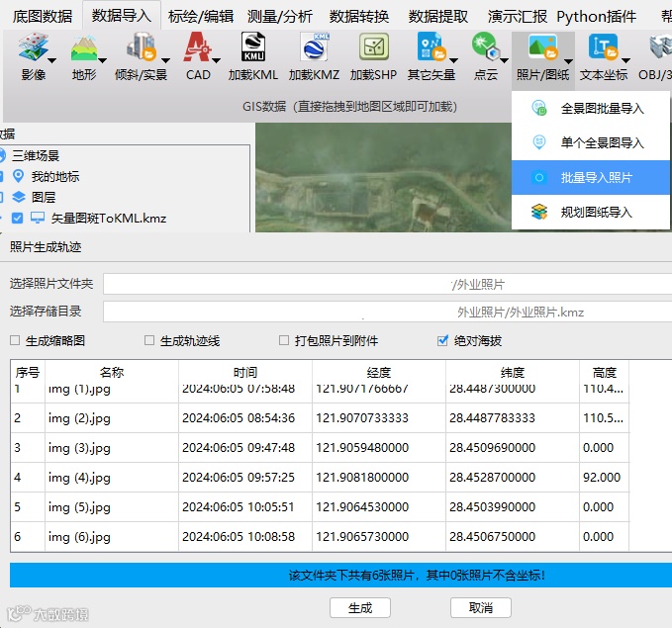Click the 生成 button
672x628 pixels.
tap(360, 607)
